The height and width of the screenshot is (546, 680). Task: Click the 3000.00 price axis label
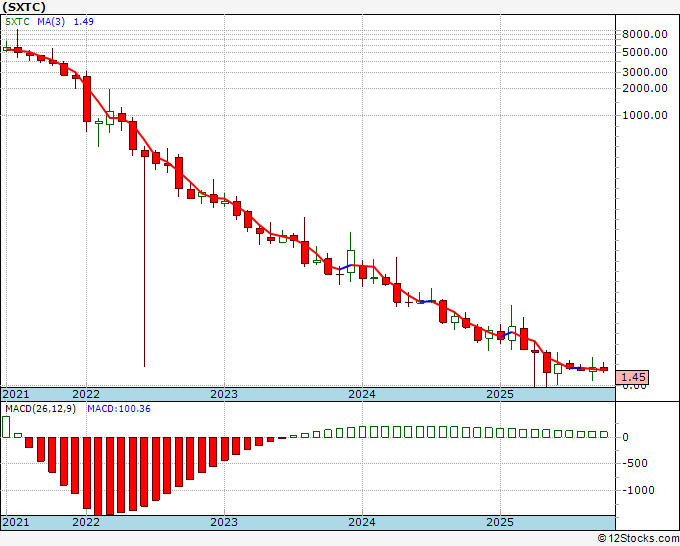tap(644, 72)
